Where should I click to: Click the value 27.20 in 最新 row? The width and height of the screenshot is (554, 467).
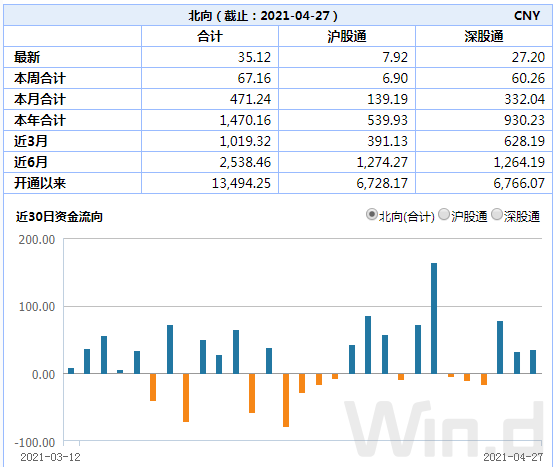(528, 57)
